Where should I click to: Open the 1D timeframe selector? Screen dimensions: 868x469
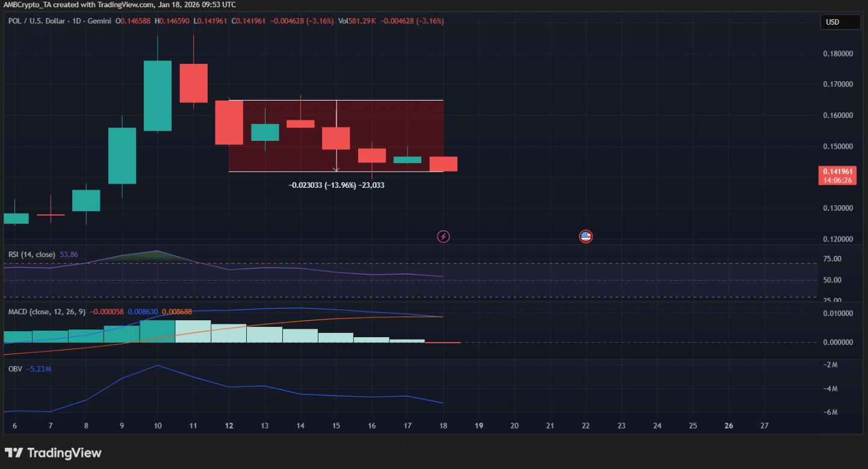click(x=76, y=21)
